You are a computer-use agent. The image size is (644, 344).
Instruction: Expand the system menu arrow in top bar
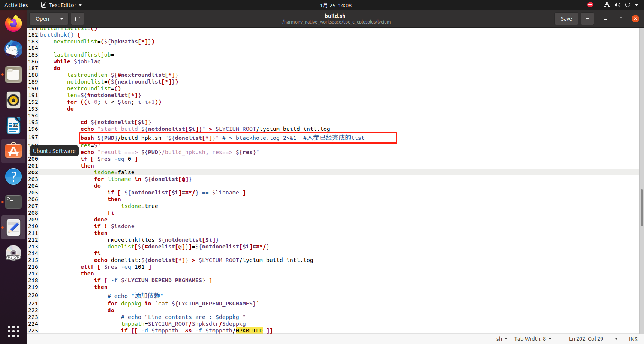[x=637, y=5]
